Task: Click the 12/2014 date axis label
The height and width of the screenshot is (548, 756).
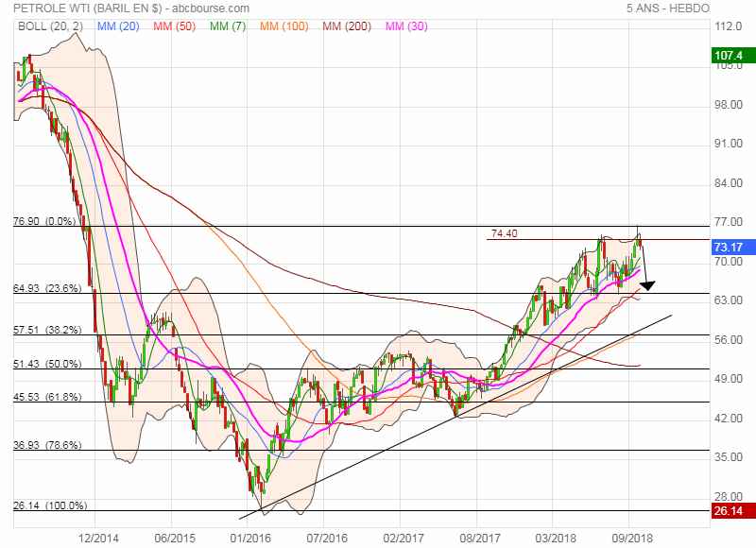Action: tap(98, 538)
